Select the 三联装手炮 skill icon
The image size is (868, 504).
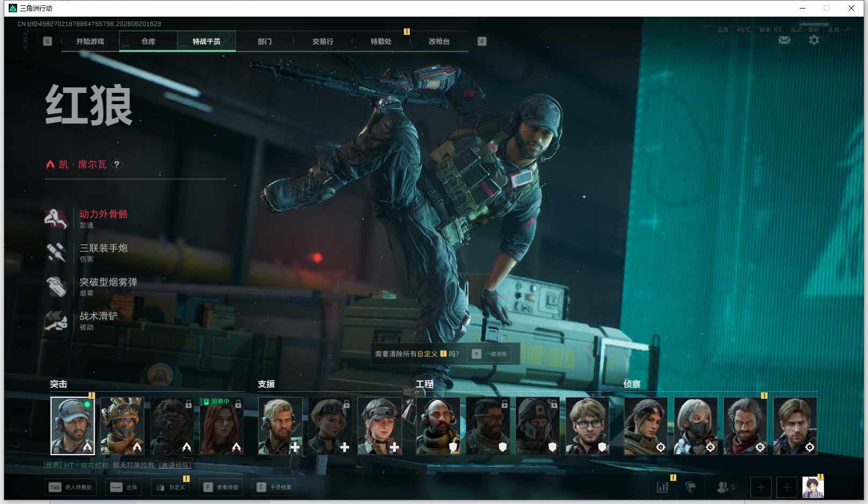point(56,252)
